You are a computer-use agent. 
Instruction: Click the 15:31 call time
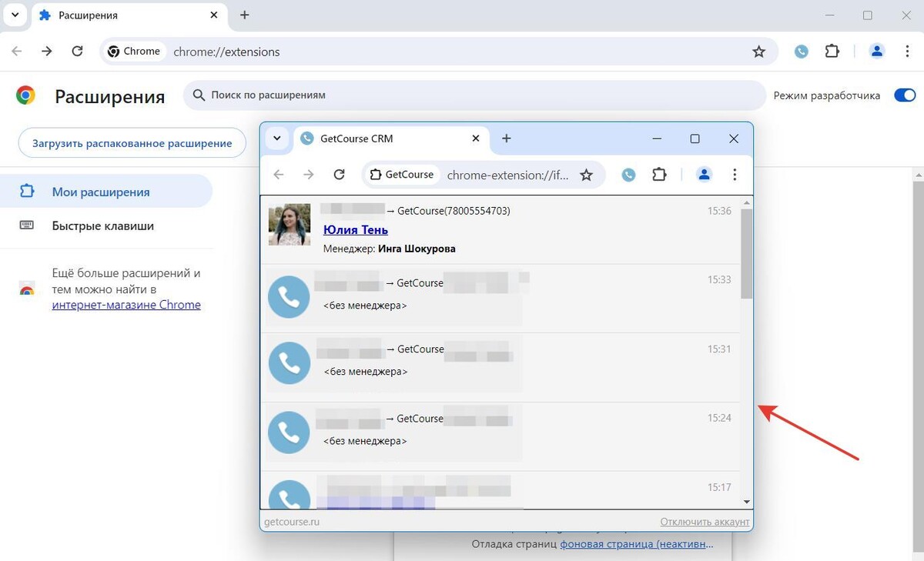coord(719,349)
